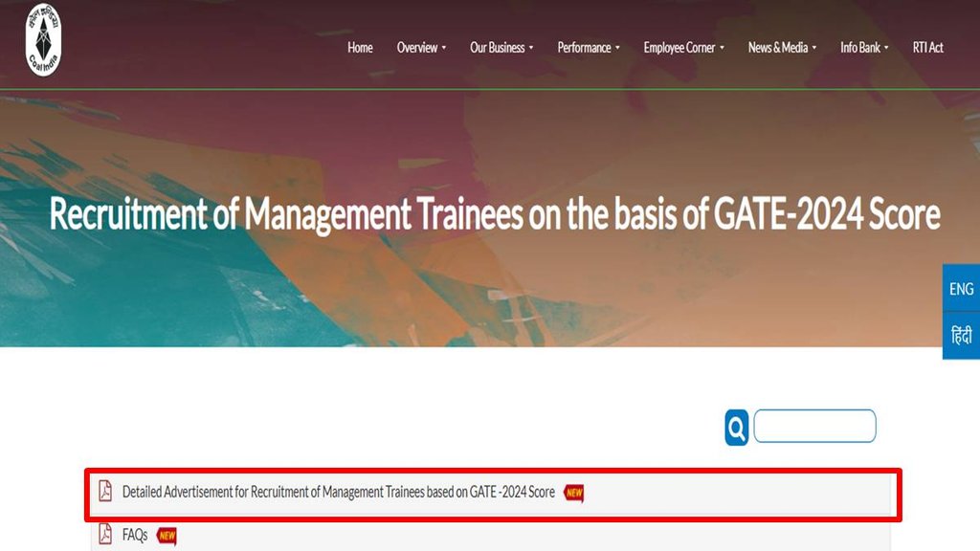The width and height of the screenshot is (980, 551).
Task: Expand the Performance dropdown
Action: tap(586, 47)
